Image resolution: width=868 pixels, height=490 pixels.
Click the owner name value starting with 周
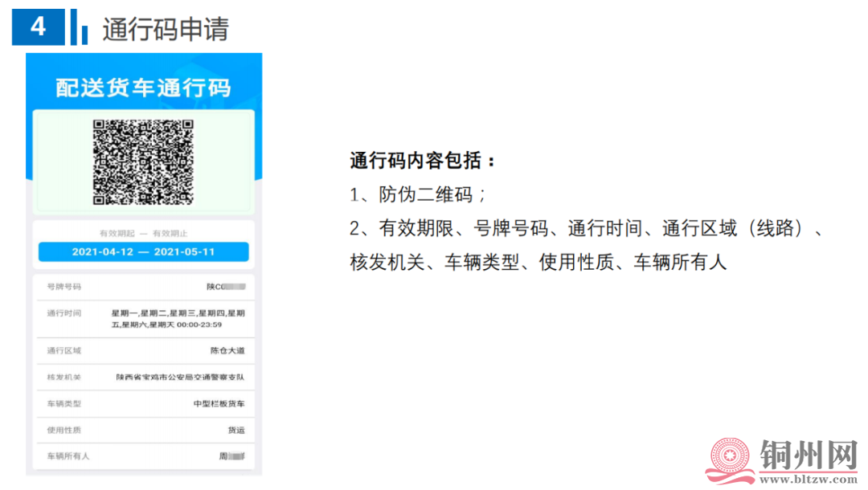[232, 456]
